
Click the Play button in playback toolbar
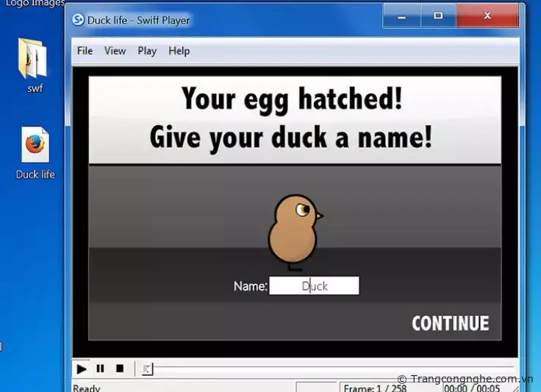point(82,368)
